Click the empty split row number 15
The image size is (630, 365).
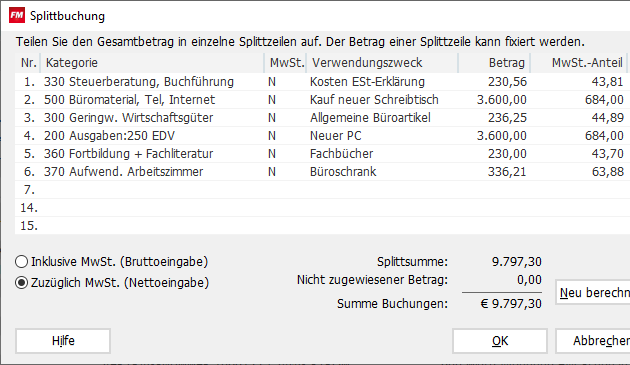tap(321, 226)
